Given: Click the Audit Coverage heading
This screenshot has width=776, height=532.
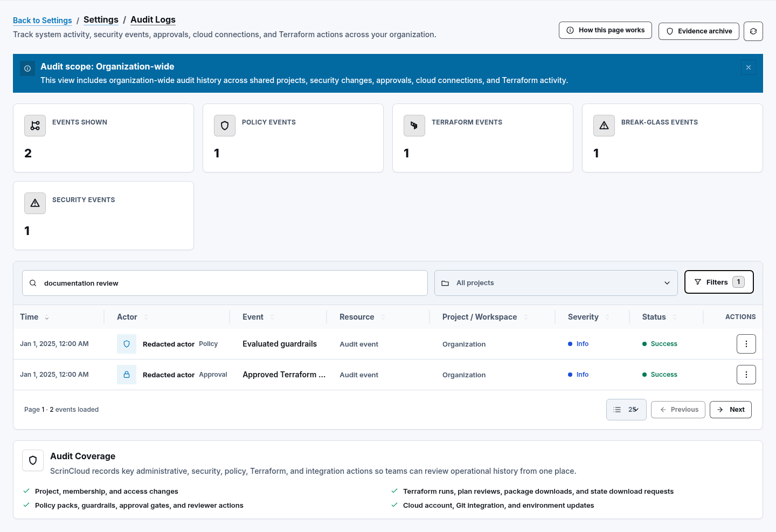Looking at the screenshot, I should (83, 457).
